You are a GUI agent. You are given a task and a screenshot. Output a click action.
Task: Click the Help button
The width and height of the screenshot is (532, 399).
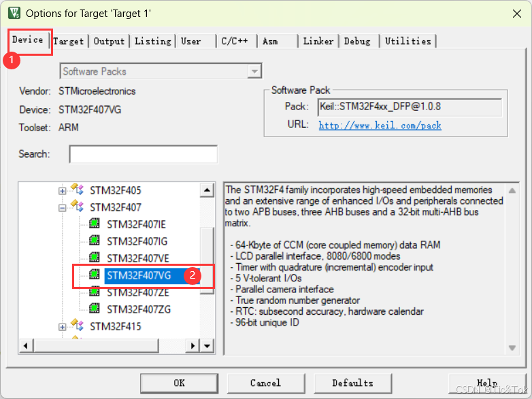click(x=487, y=383)
